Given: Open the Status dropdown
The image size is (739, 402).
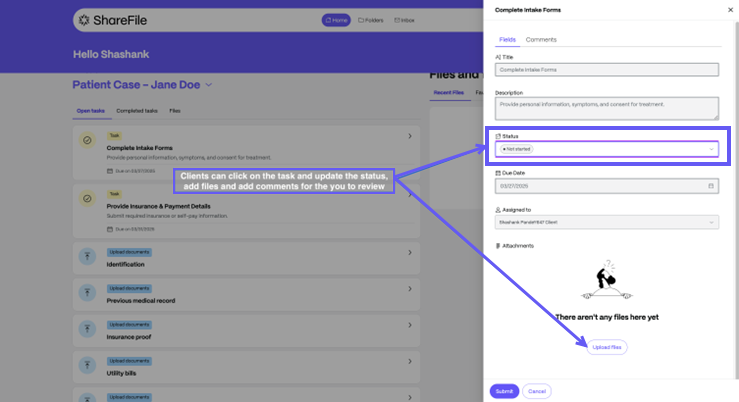Looking at the screenshot, I should 607,149.
